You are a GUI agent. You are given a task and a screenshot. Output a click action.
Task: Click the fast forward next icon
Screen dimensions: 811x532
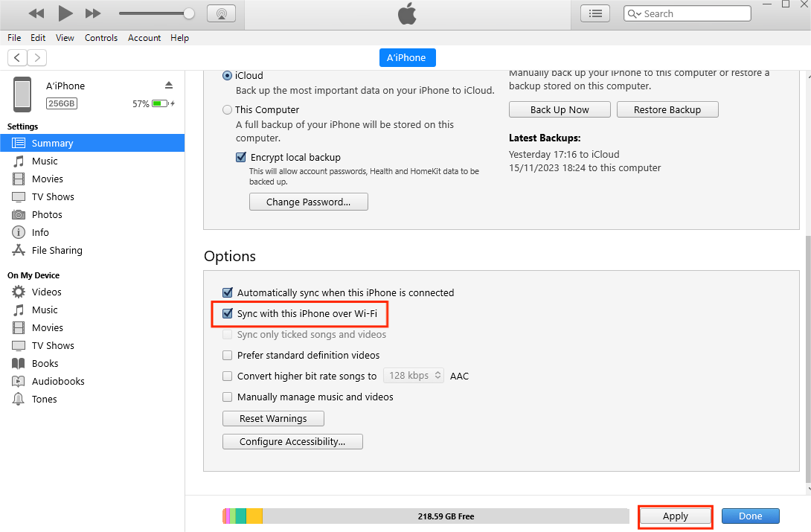93,13
